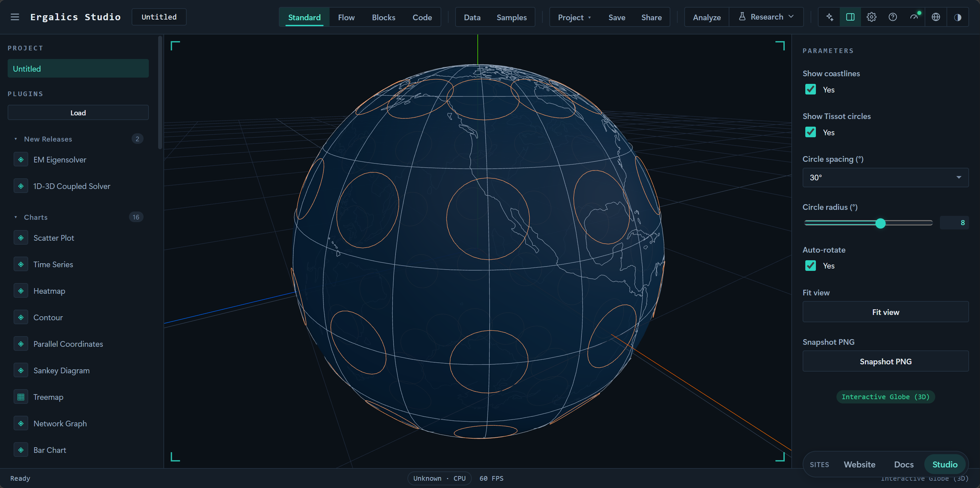Uncheck the Show Tissot circles checkbox
The height and width of the screenshot is (488, 980).
coord(810,132)
